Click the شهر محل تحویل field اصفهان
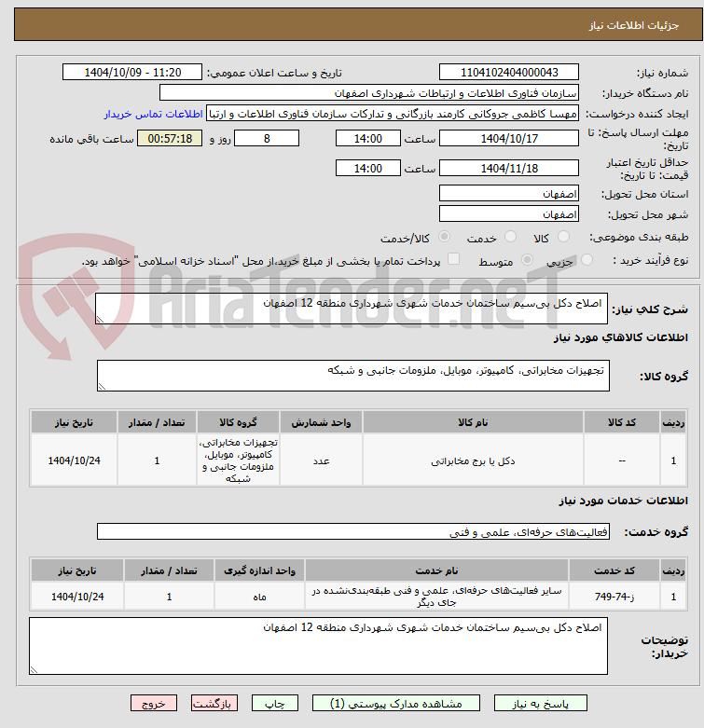Image resolution: width=704 pixels, height=728 pixels. (509, 213)
